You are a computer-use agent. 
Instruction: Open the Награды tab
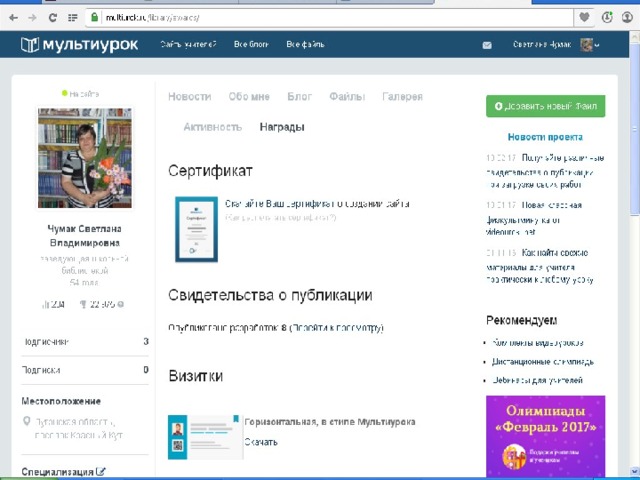click(x=282, y=127)
